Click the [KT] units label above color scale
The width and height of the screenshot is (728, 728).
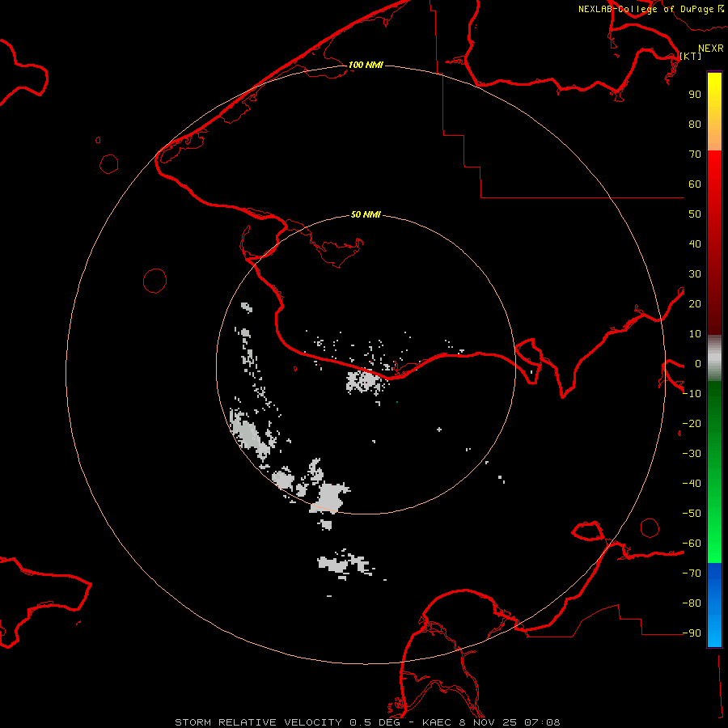coord(690,56)
